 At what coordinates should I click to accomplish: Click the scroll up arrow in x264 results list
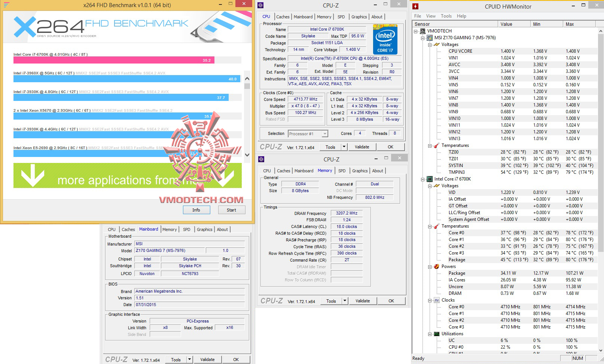click(247, 78)
